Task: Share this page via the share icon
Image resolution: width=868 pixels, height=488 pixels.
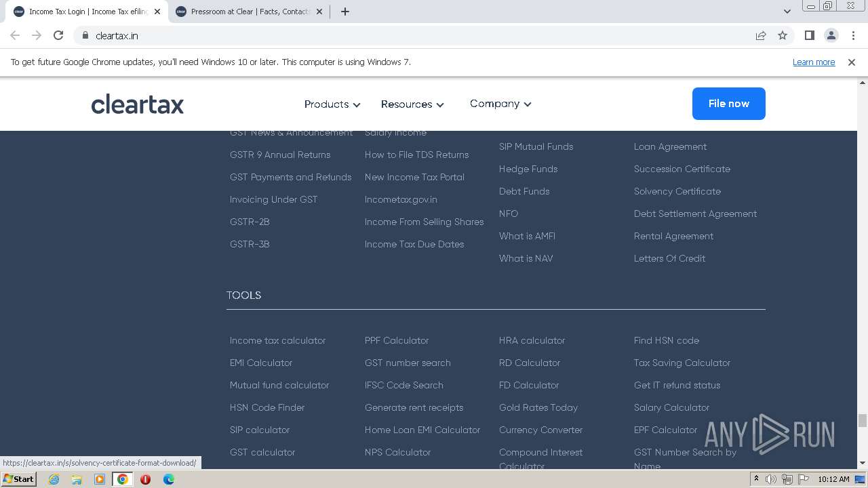Action: [761, 35]
